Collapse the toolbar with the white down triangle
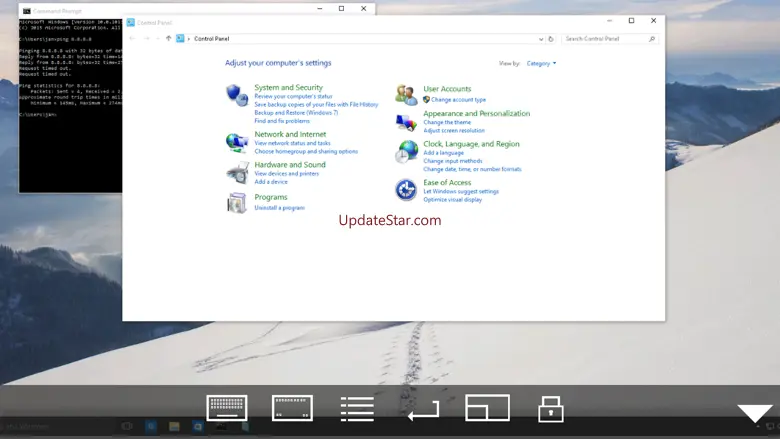 point(755,413)
